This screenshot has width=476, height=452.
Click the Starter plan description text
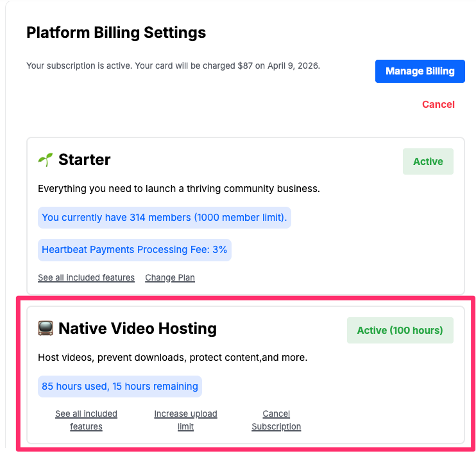[178, 189]
